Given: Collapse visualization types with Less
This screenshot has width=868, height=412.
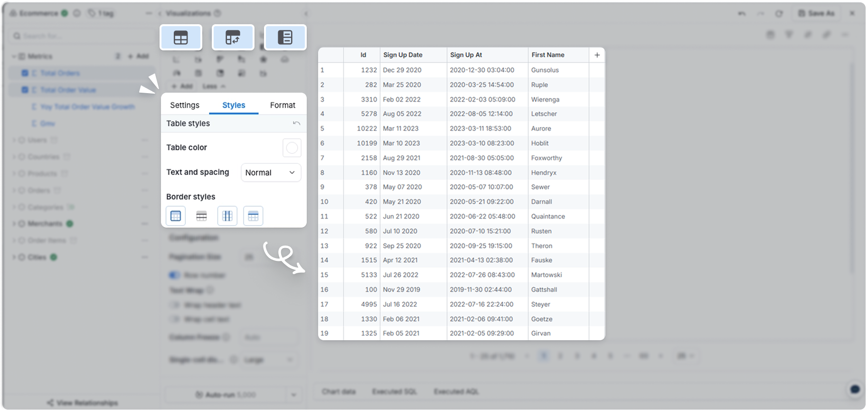Looking at the screenshot, I should (213, 86).
